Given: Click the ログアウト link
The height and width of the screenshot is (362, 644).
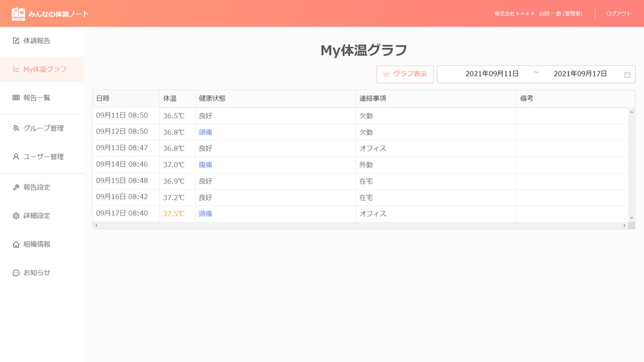Looking at the screenshot, I should (x=618, y=14).
